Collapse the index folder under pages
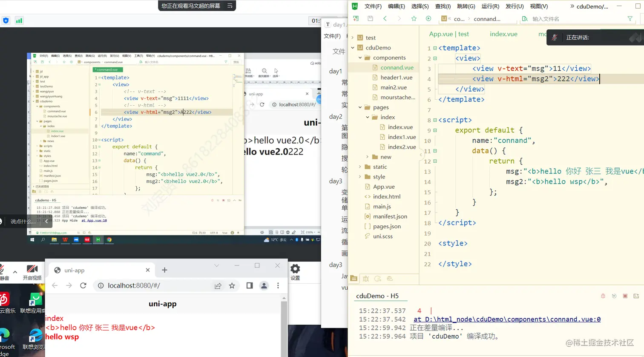The height and width of the screenshot is (357, 644). click(368, 117)
